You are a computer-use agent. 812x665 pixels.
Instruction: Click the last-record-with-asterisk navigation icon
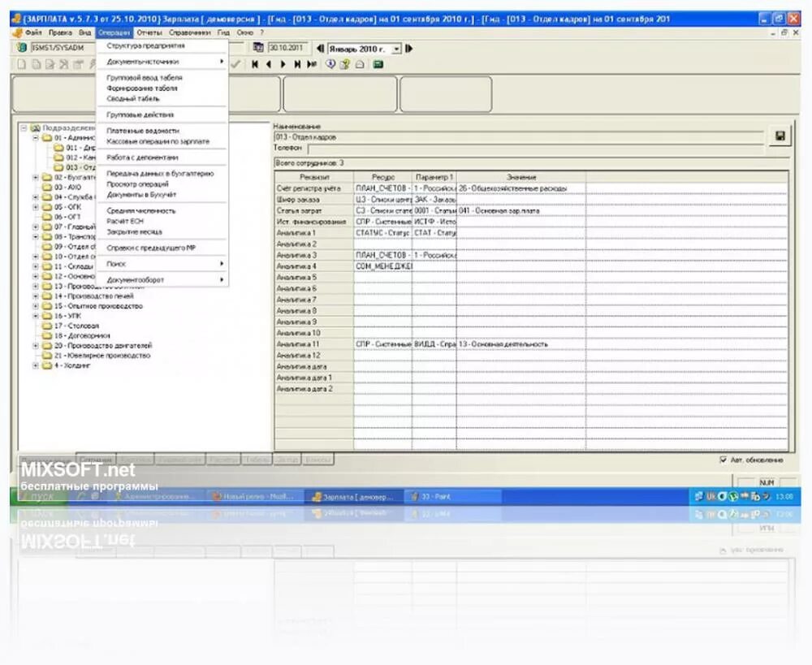(311, 64)
